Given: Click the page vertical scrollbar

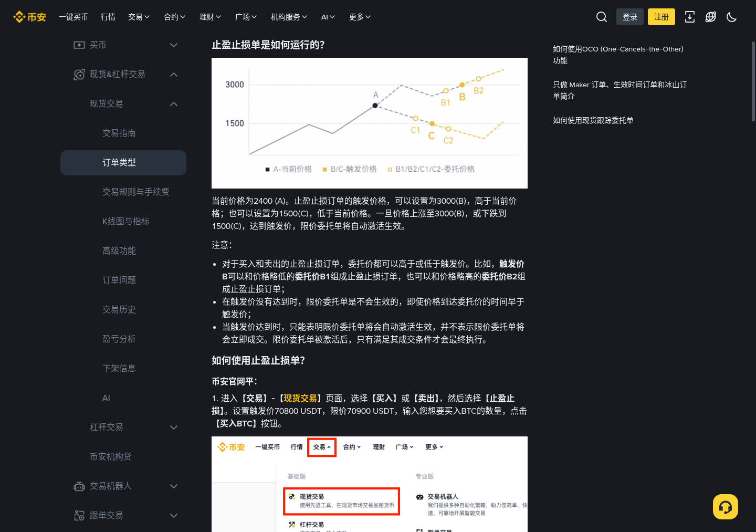Looking at the screenshot, I should [x=753, y=81].
